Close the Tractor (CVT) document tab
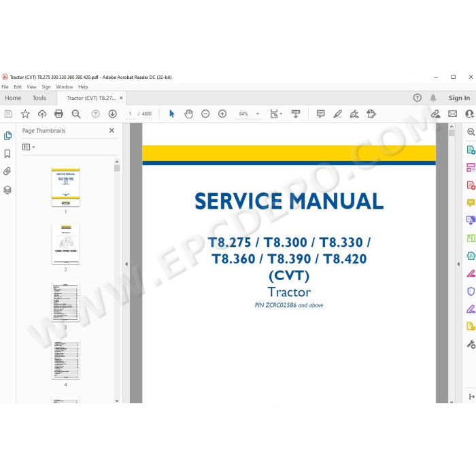The width and height of the screenshot is (476, 476). click(121, 98)
